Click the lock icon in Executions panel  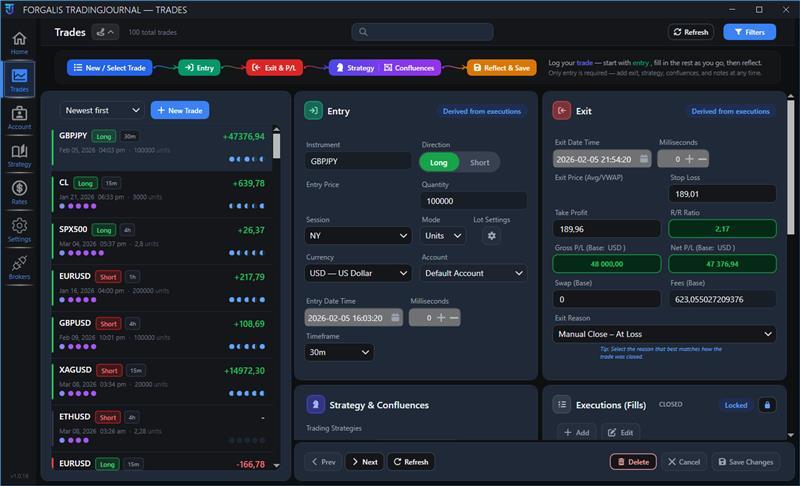click(x=767, y=405)
